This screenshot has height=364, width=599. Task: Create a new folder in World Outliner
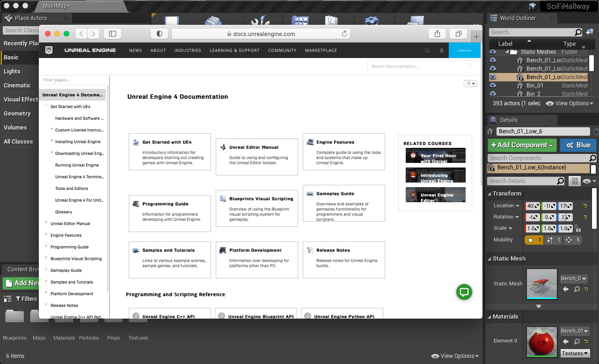click(x=589, y=32)
